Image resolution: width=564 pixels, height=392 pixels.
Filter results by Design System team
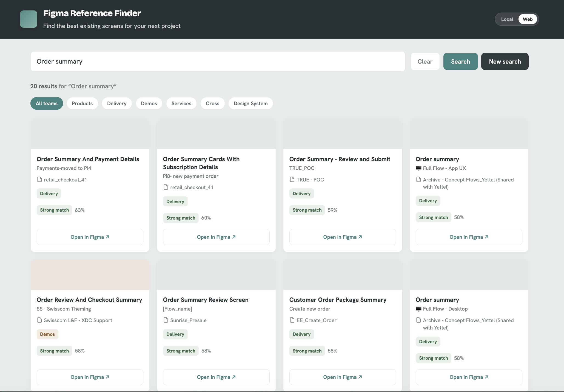pyautogui.click(x=250, y=103)
